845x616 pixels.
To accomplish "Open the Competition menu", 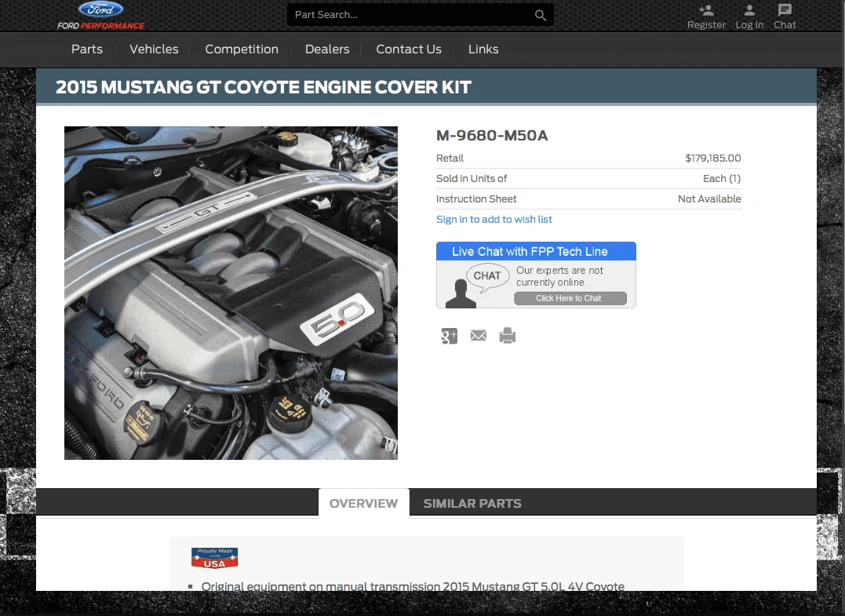I will click(x=242, y=49).
